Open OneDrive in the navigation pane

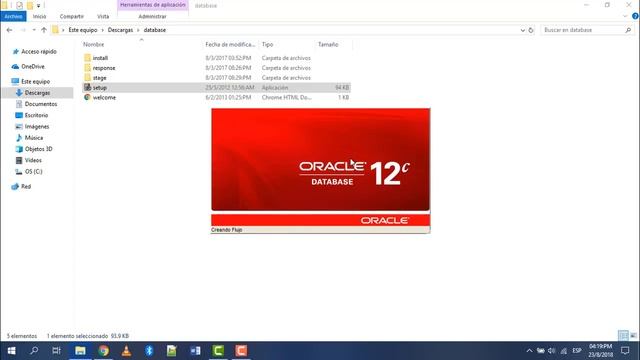[33, 66]
